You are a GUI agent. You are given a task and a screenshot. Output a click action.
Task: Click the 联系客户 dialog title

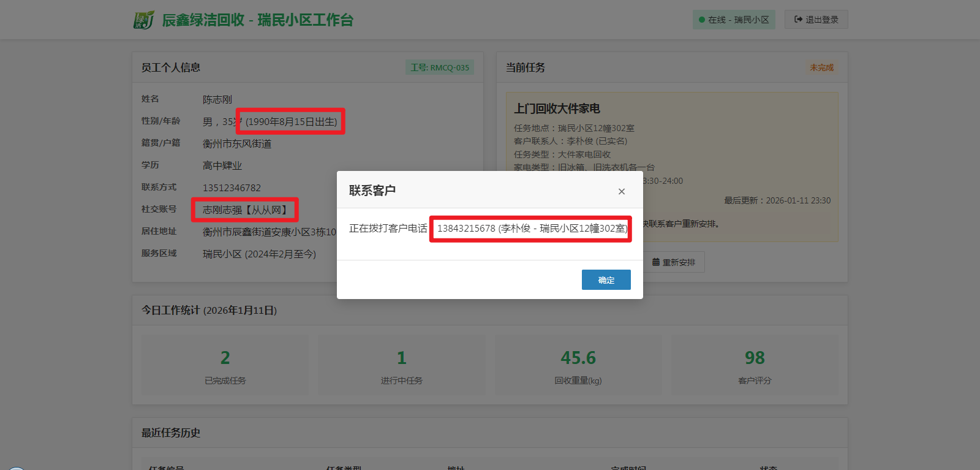point(372,190)
